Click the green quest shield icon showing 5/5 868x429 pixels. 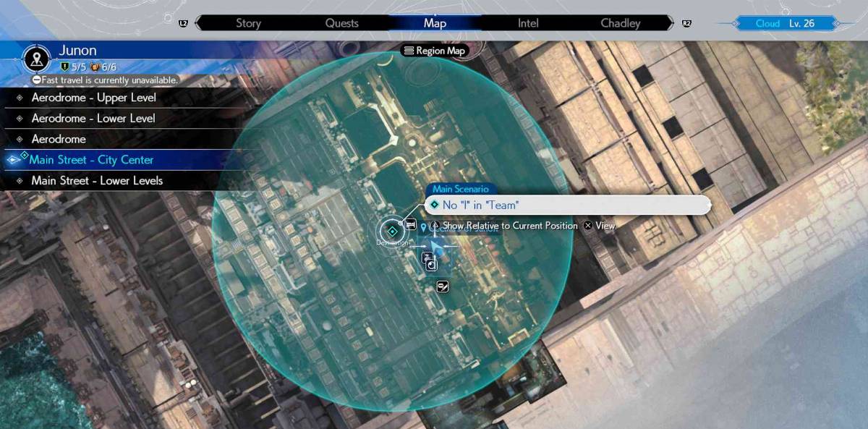pyautogui.click(x=64, y=67)
